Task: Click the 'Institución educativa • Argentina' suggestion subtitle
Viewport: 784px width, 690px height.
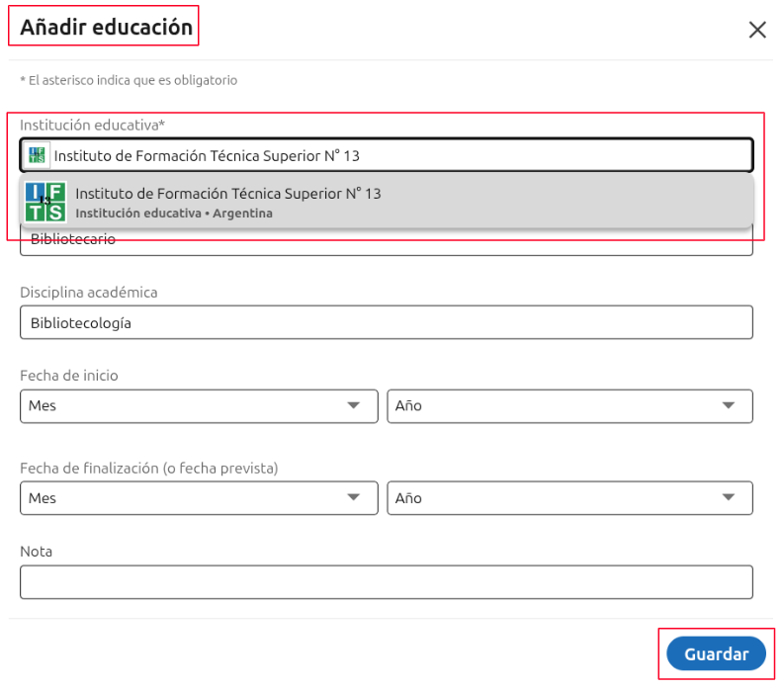Action: click(174, 214)
